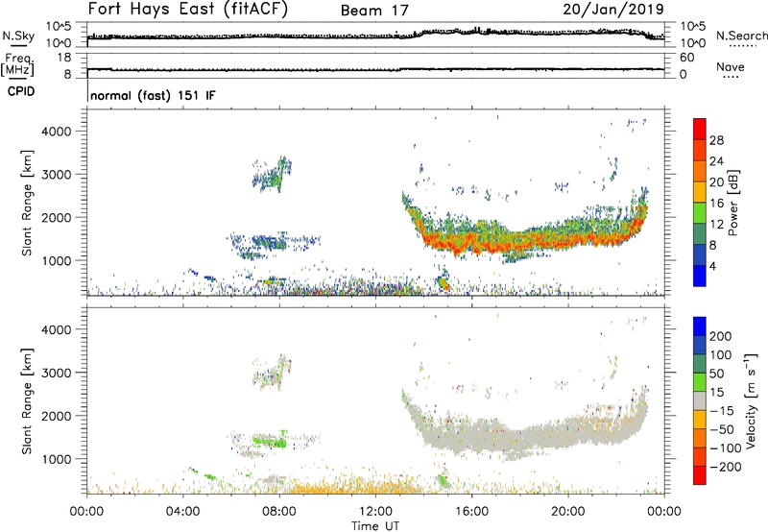Viewport: 768px width, 532px height.
Task: Pick the red top segment of power colorbar
Action: tap(700, 130)
